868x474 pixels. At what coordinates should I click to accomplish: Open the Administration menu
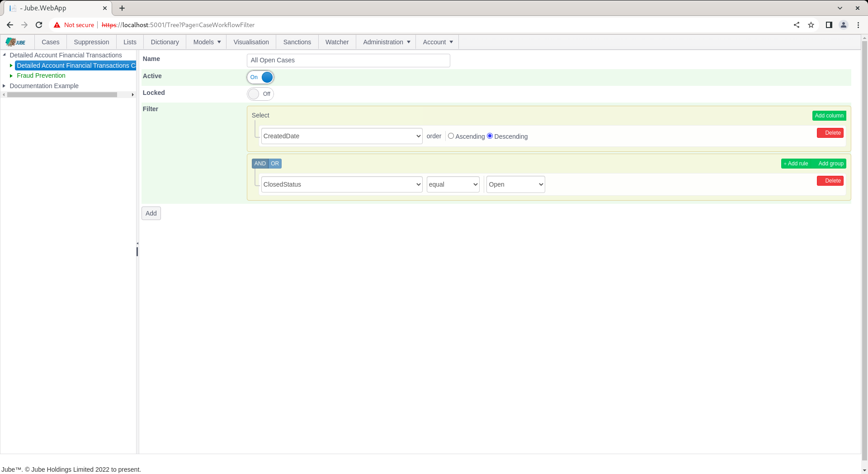coord(387,42)
